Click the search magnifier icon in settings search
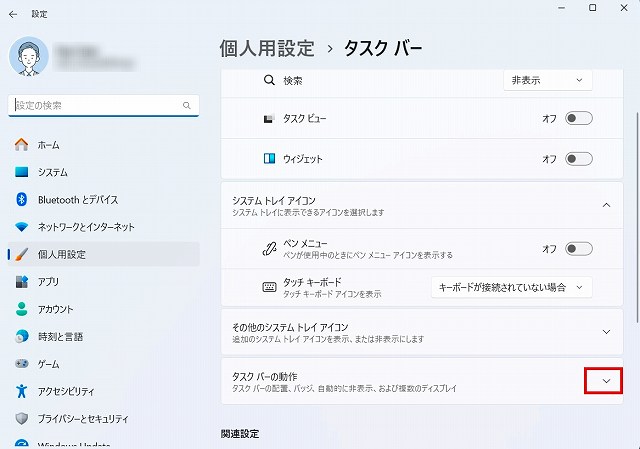 pos(186,105)
